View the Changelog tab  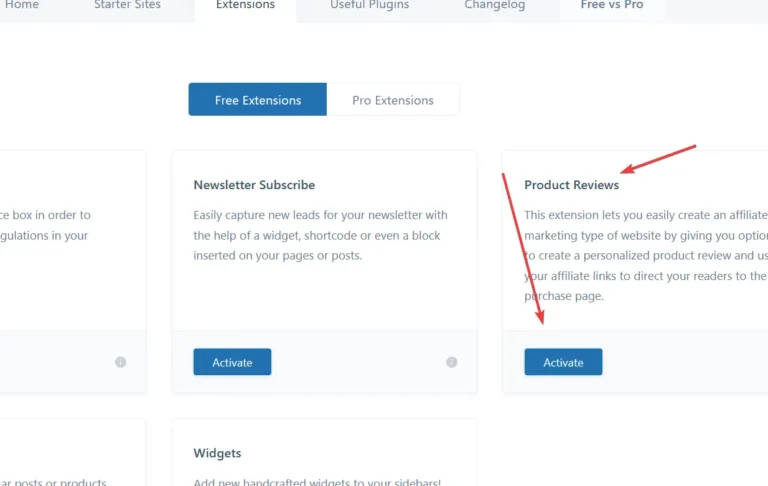coord(494,6)
